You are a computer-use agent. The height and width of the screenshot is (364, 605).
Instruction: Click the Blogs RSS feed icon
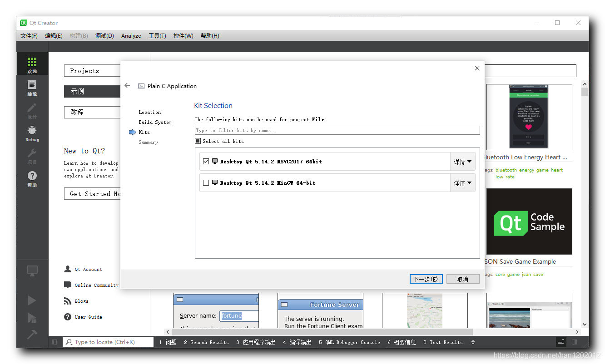(x=68, y=301)
